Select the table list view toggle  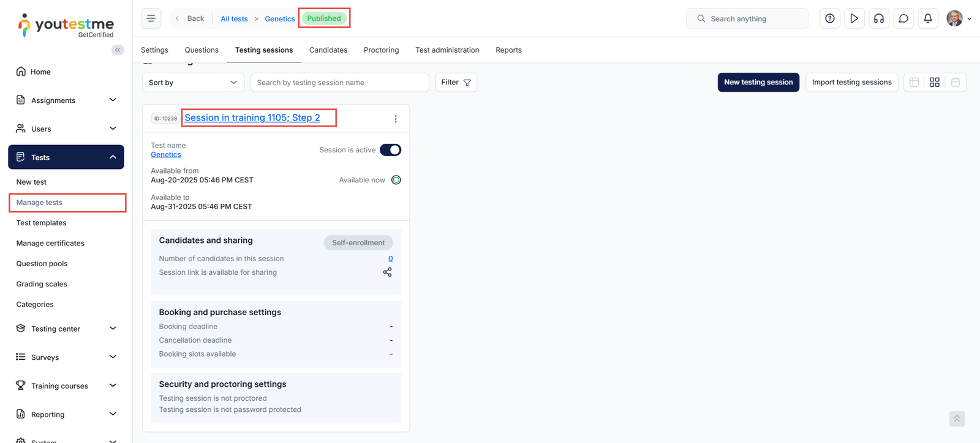[914, 82]
